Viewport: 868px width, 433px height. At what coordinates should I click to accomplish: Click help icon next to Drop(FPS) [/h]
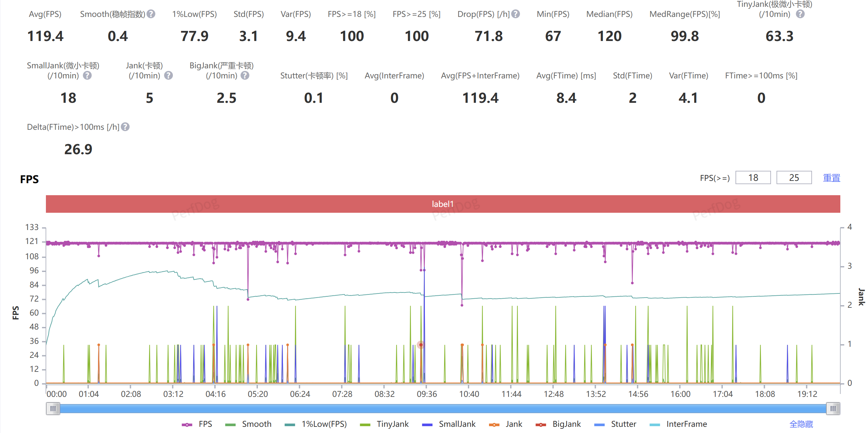(x=515, y=14)
